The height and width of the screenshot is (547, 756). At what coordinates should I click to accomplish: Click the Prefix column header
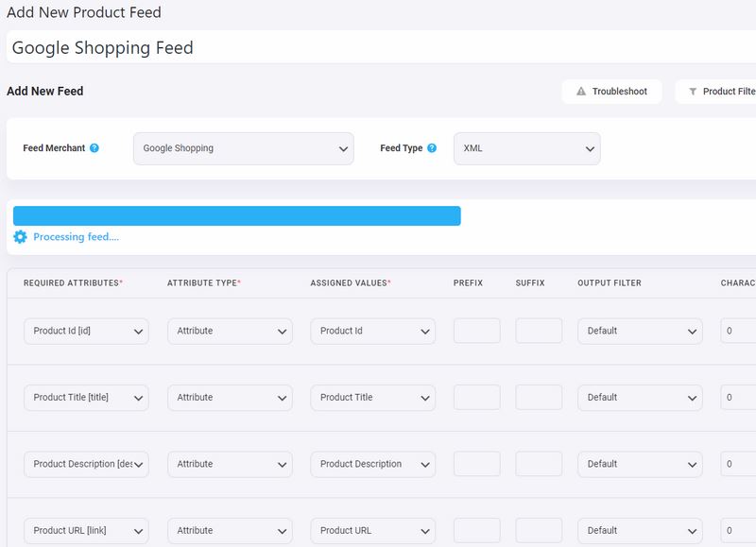pyautogui.click(x=468, y=282)
